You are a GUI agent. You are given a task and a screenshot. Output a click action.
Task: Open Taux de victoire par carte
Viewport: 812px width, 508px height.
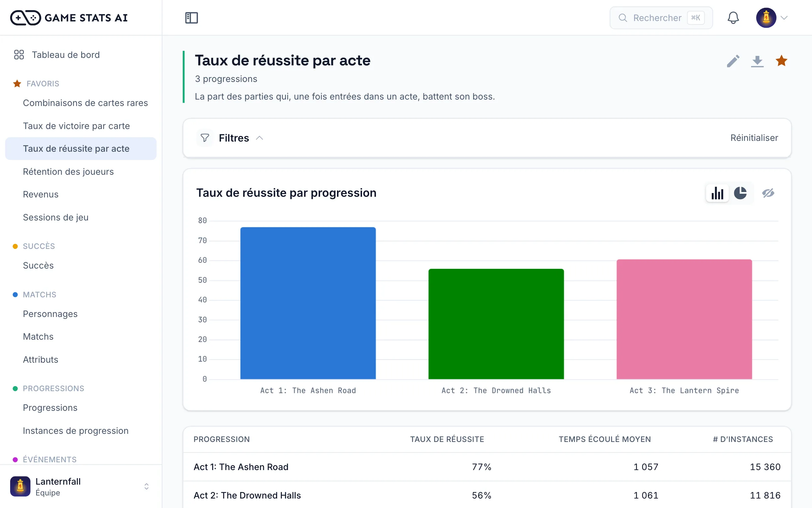[x=81, y=126]
